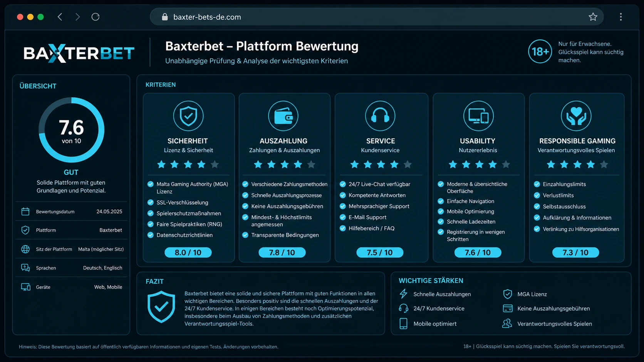This screenshot has height=362, width=644.
Task: Click the 7.8 / 10 Auszahlung score pill
Action: [282, 252]
